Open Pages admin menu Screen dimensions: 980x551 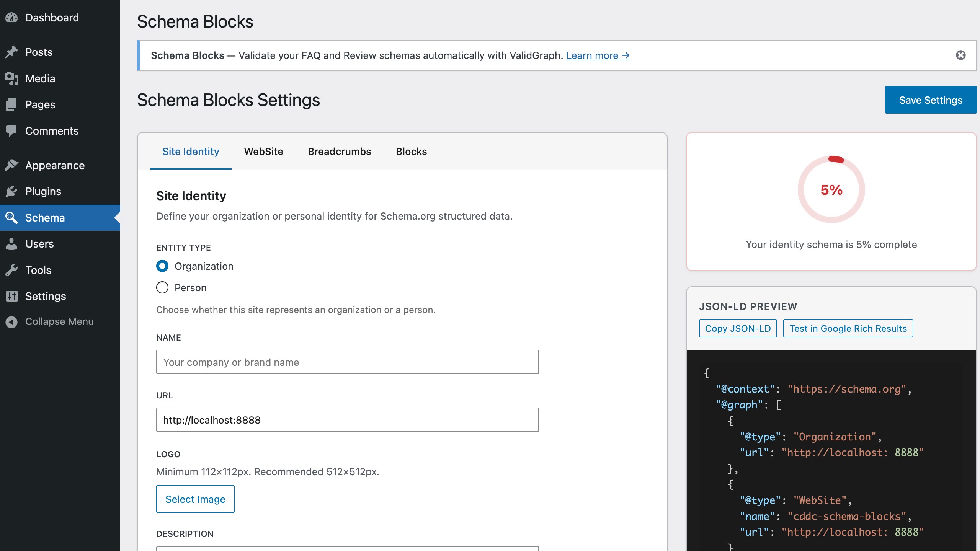60,104
